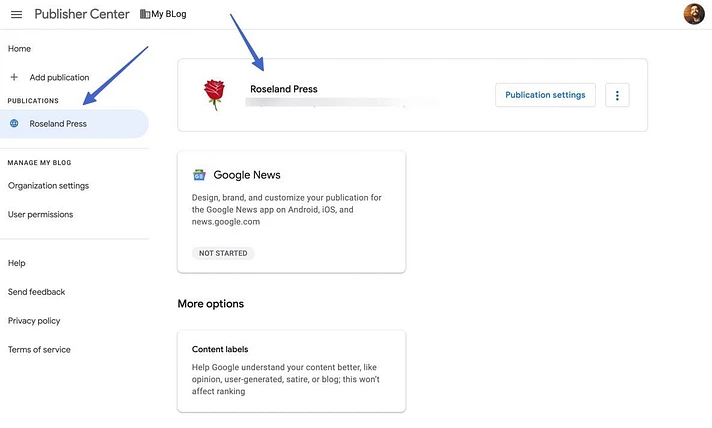Open Help page
Viewport: 712px width, 428px height.
point(17,263)
